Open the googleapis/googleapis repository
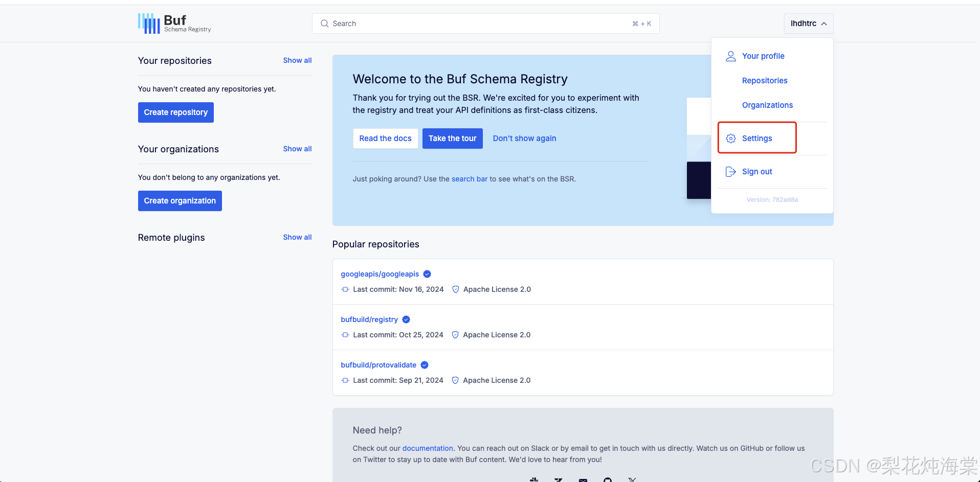Screen dimensions: 980x482 coord(380,274)
